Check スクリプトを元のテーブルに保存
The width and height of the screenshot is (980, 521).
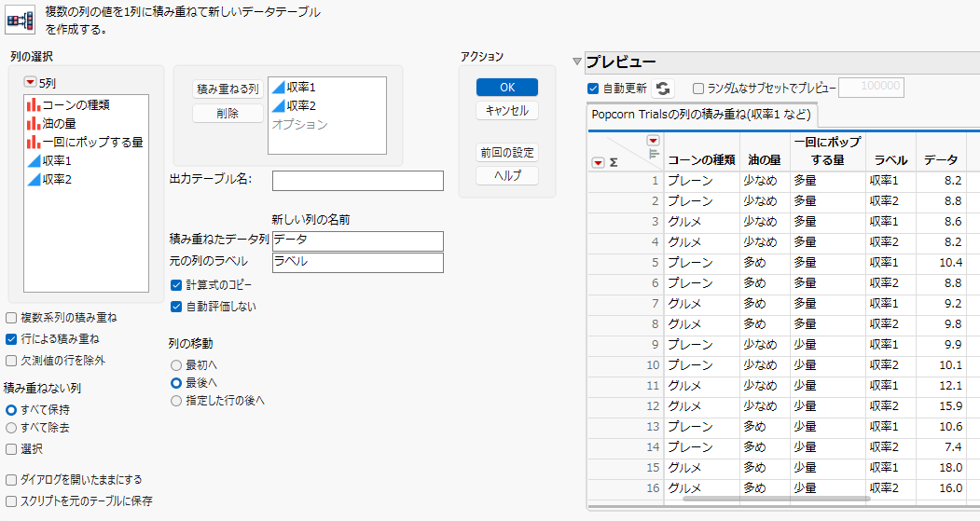[11, 501]
